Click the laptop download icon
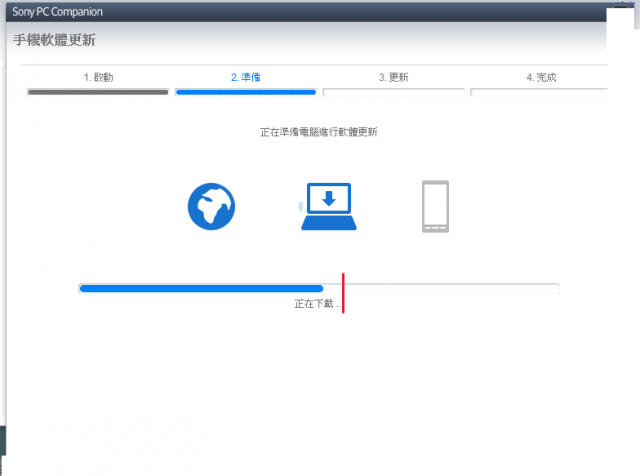Screen dimensions: 640x476 click(329, 206)
